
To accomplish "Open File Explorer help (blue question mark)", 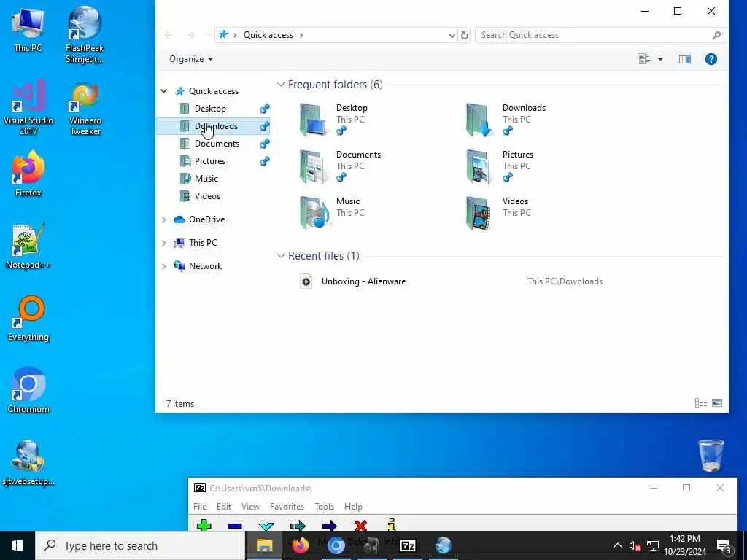I will 711,59.
